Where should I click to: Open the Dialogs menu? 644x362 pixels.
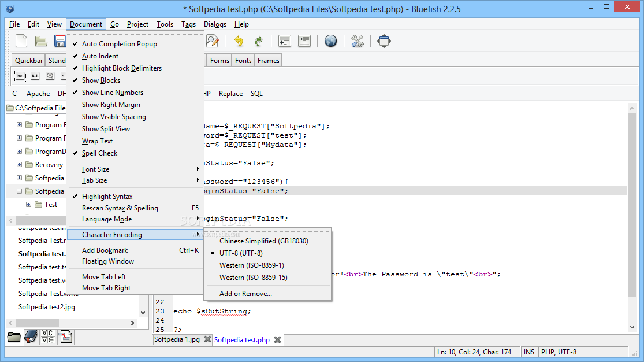click(x=215, y=24)
